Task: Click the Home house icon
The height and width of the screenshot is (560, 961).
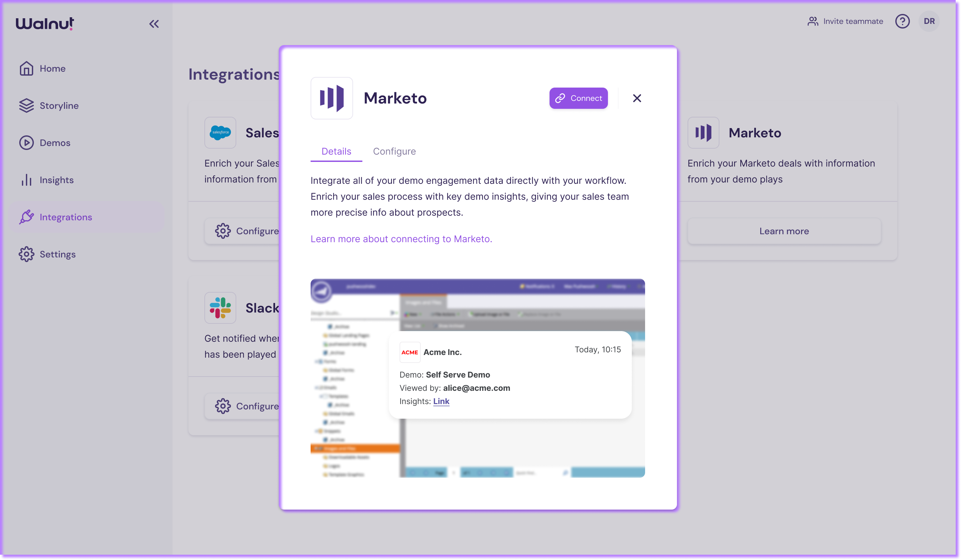Action: point(26,69)
